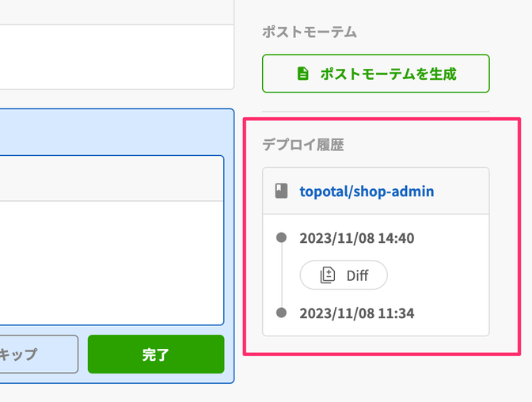Generate postmortem with ポストモーテムを生成 button
This screenshot has height=402, width=532.
click(375, 74)
